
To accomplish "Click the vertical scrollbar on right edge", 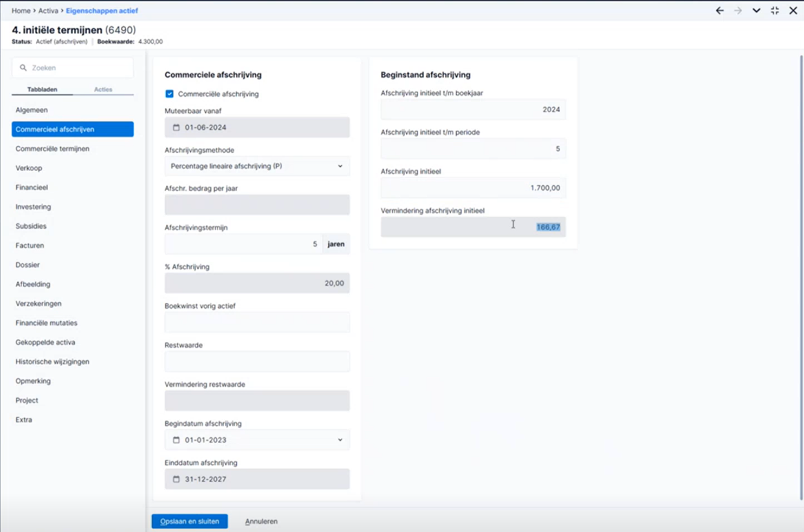I will 801,276.
